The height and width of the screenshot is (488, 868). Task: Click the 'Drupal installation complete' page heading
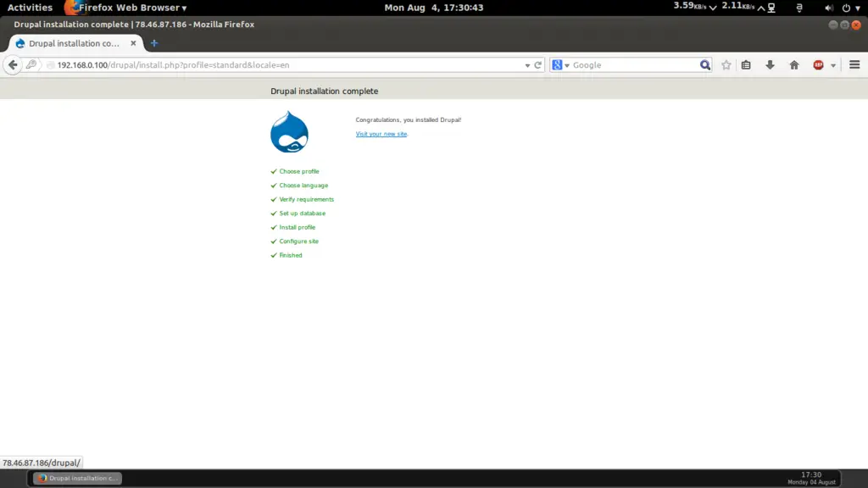pos(325,91)
